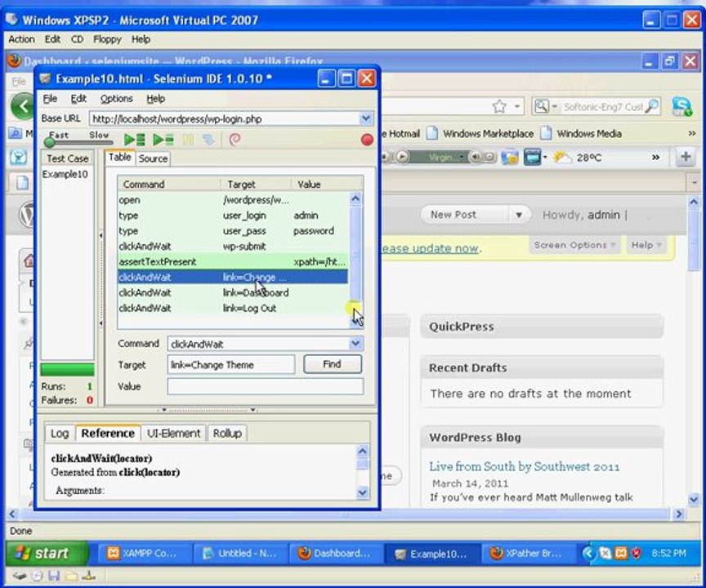Open the Help menu in Selenium IDE
Screen dimensions: 706x588
[x=156, y=99]
